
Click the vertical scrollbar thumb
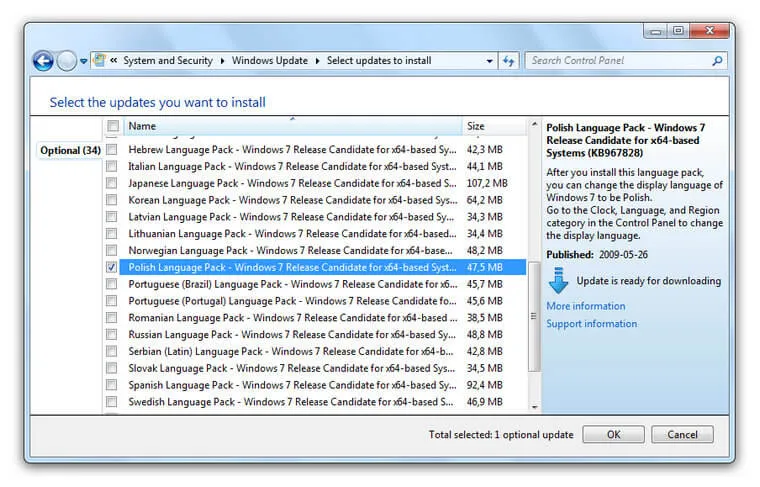tap(534, 316)
